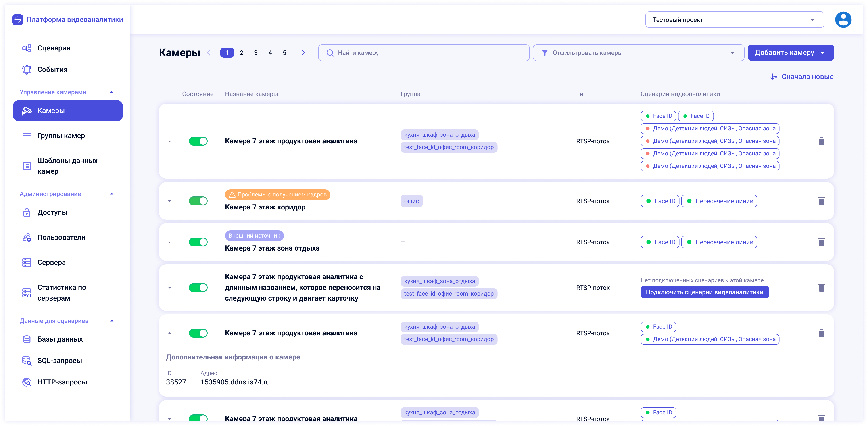
Task: Go to page 2
Action: coord(241,53)
